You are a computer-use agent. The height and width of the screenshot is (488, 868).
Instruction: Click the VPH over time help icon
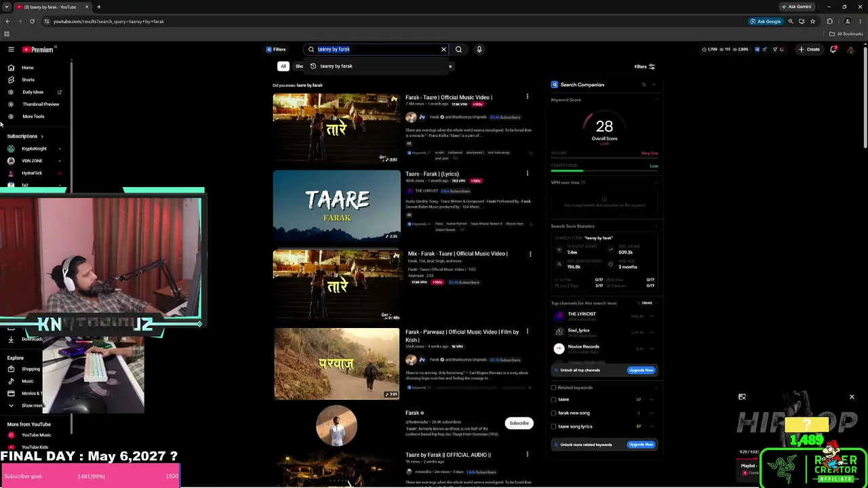pyautogui.click(x=583, y=182)
